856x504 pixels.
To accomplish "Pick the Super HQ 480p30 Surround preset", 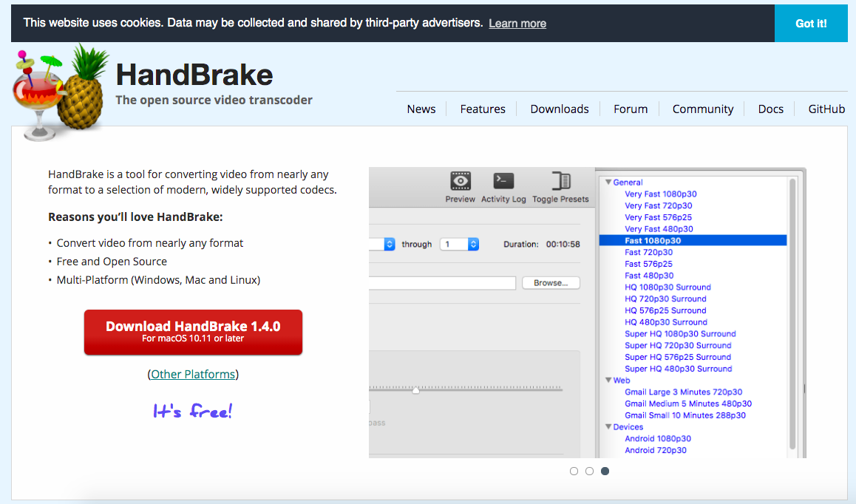I will point(679,369).
